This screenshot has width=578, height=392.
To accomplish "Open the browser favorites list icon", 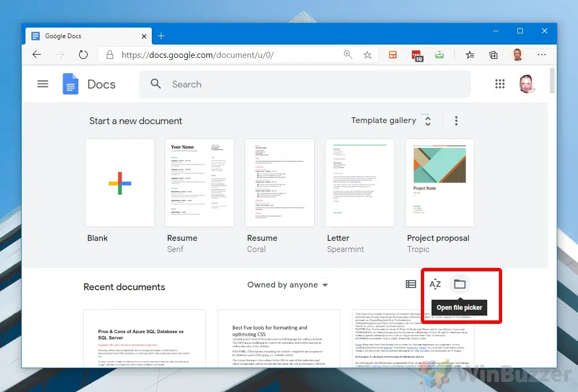I will point(470,55).
